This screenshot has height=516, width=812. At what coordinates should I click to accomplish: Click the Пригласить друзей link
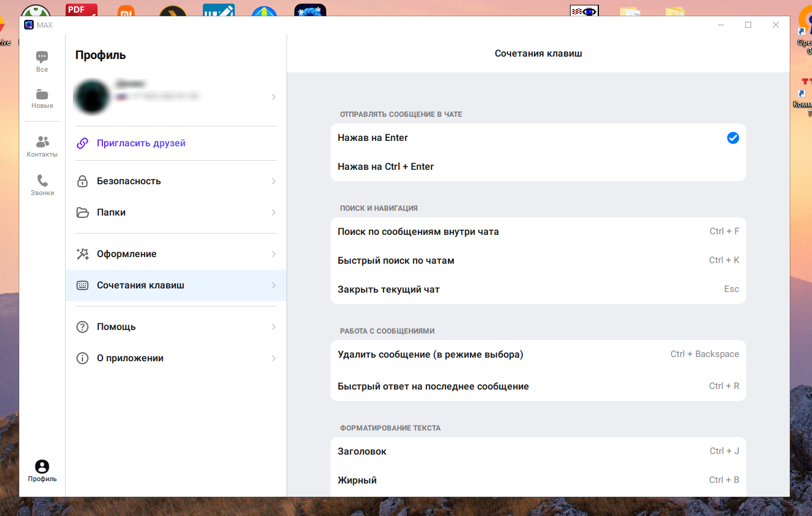[x=141, y=143]
